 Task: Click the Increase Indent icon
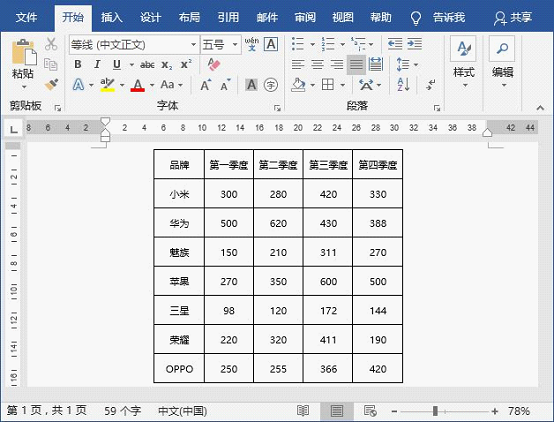coord(414,44)
